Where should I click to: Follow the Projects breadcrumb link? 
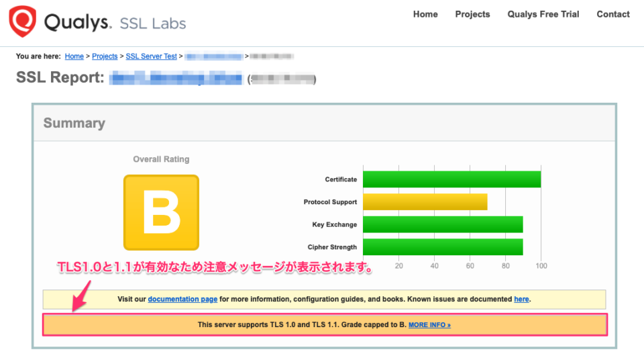[105, 56]
